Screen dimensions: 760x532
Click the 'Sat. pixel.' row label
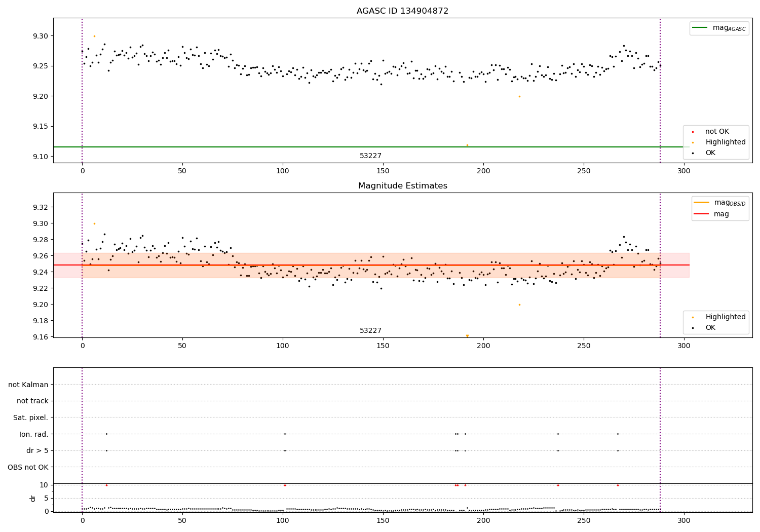tap(31, 418)
